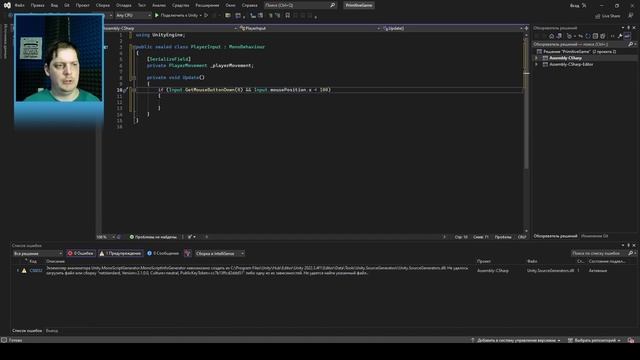Image resolution: width=640 pixels, height=360 pixels.
Task: Click the pin icon on Solution Explorer panel
Action: (629, 28)
